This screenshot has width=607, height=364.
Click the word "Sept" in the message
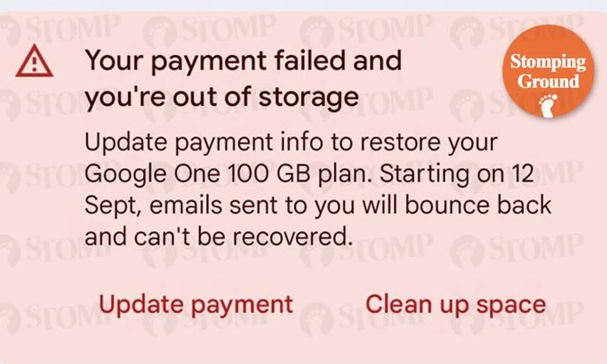point(107,205)
